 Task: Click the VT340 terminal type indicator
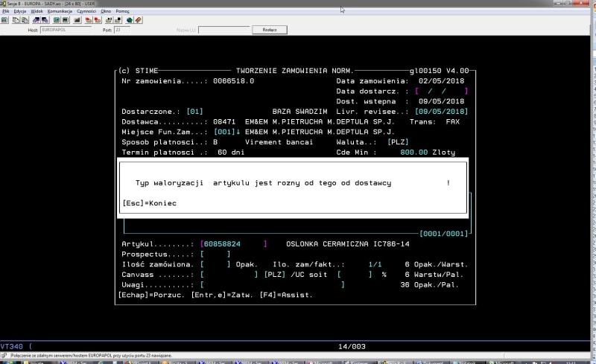tap(11, 347)
